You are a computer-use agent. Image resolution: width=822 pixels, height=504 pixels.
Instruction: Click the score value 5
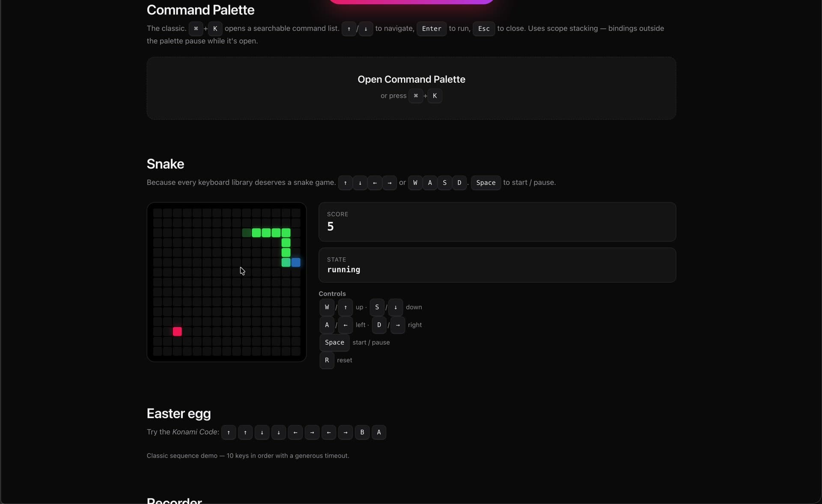pyautogui.click(x=331, y=226)
